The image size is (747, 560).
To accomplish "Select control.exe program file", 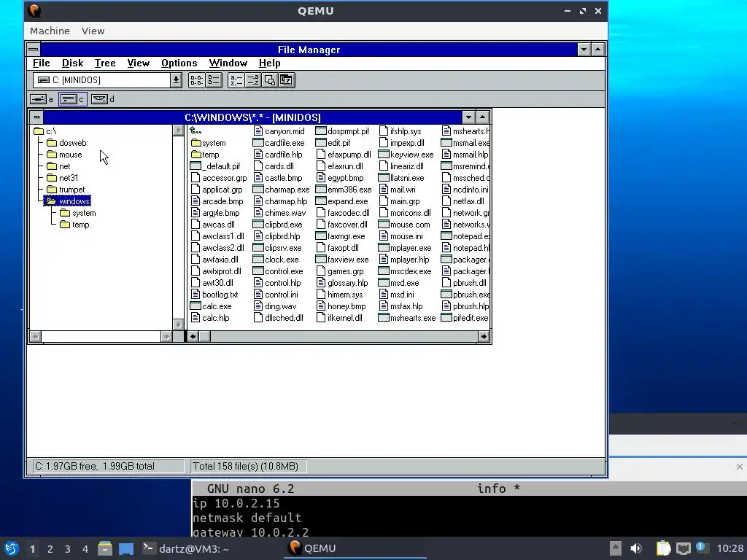I will 278,271.
